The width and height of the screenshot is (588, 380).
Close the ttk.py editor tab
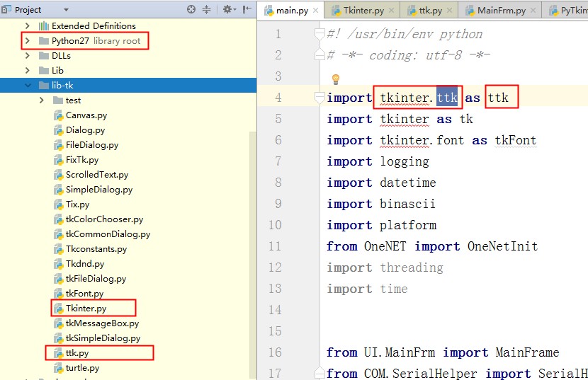450,11
